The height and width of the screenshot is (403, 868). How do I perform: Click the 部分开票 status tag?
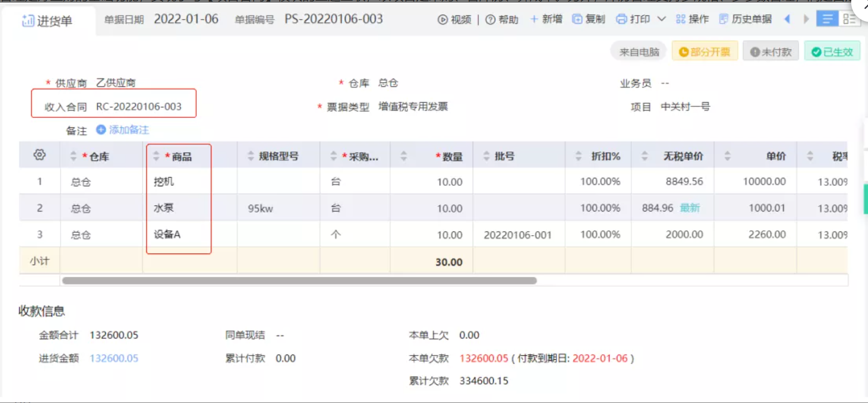pos(704,52)
